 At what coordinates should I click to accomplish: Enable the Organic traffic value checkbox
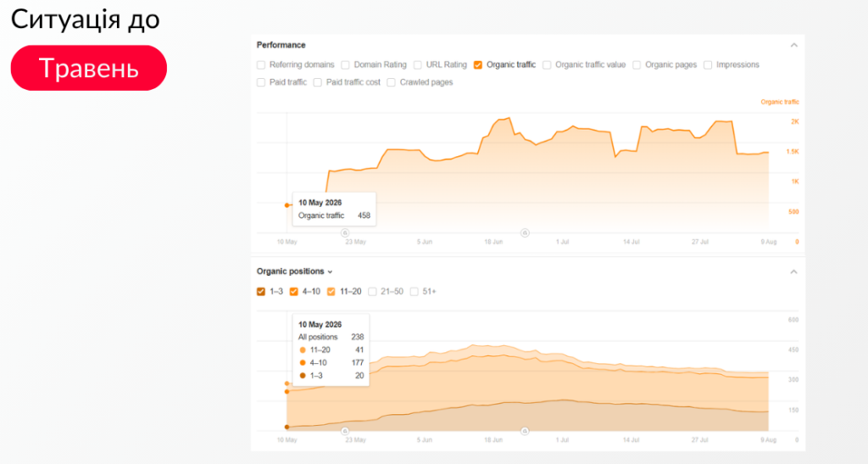pyautogui.click(x=547, y=65)
